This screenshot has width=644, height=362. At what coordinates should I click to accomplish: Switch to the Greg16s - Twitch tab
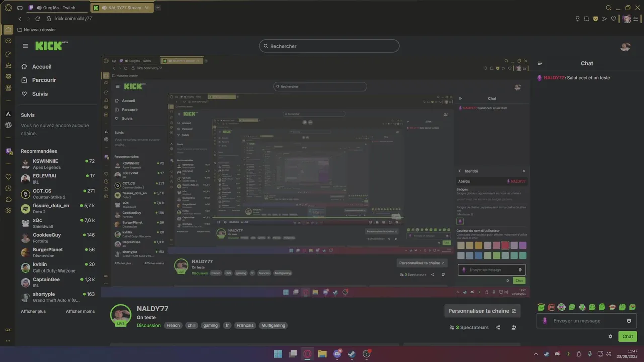point(58,8)
